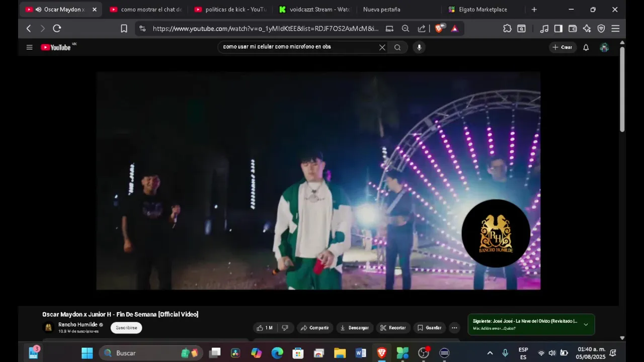Dislike the video

click(285, 328)
